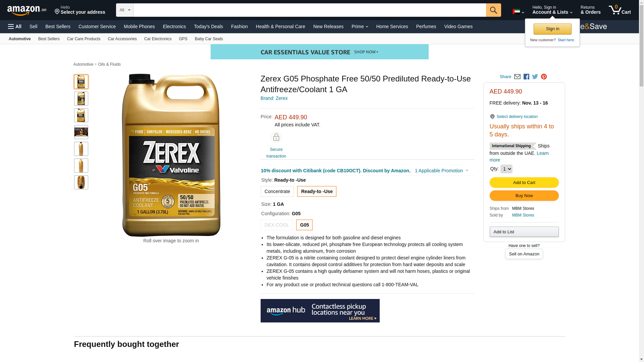Go to Amazon.ae home logo
The width and height of the screenshot is (644, 362).
coord(27,10)
